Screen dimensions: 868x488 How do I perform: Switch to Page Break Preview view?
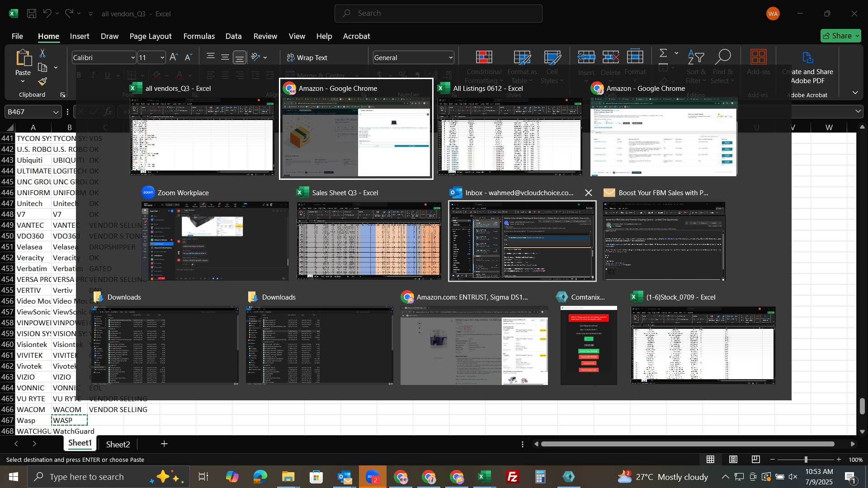coord(756,460)
